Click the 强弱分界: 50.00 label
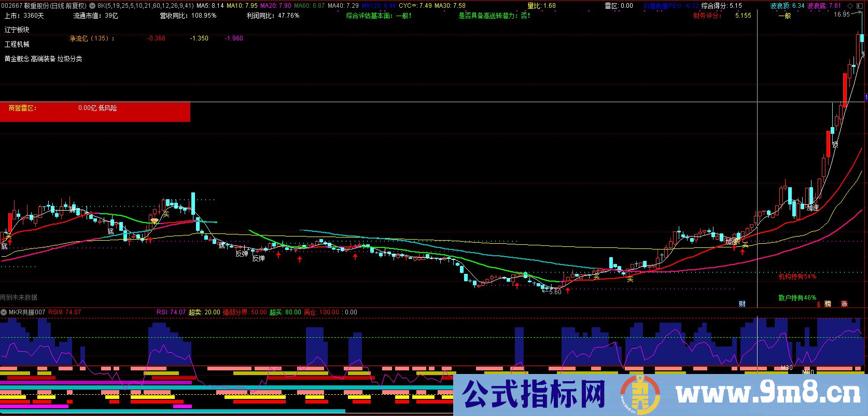 tap(245, 312)
